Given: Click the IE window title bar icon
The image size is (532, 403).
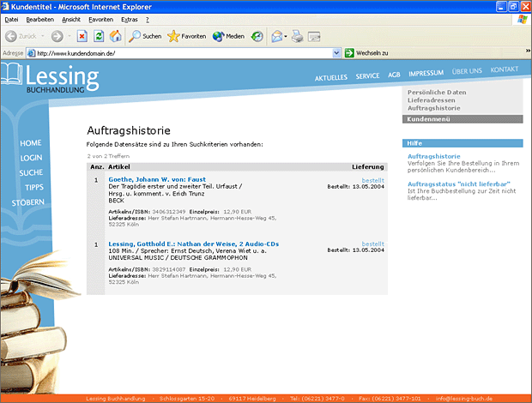Looking at the screenshot, I should tap(5, 7).
